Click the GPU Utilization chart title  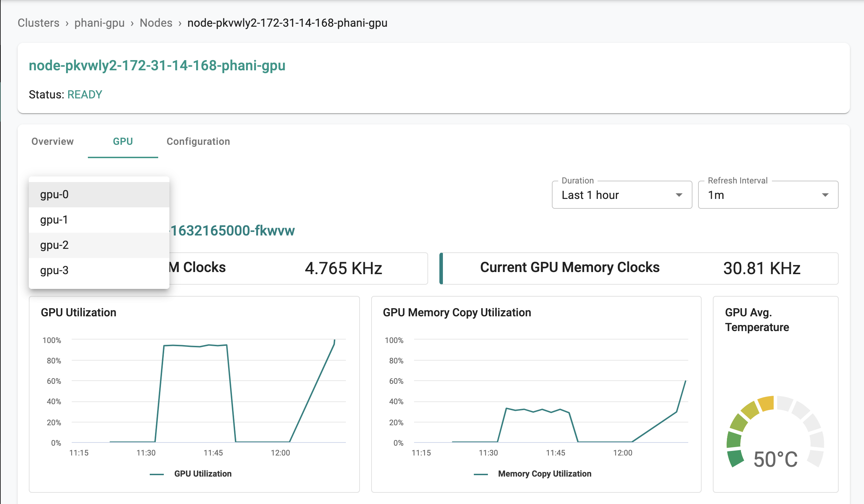point(78,312)
